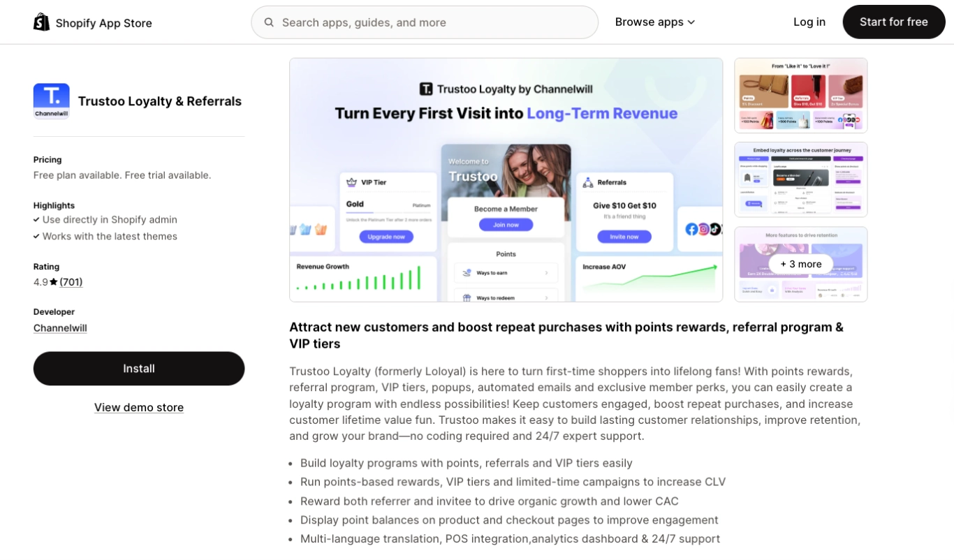
Task: Click the Instagram icon inside the preview image
Action: [x=703, y=229]
